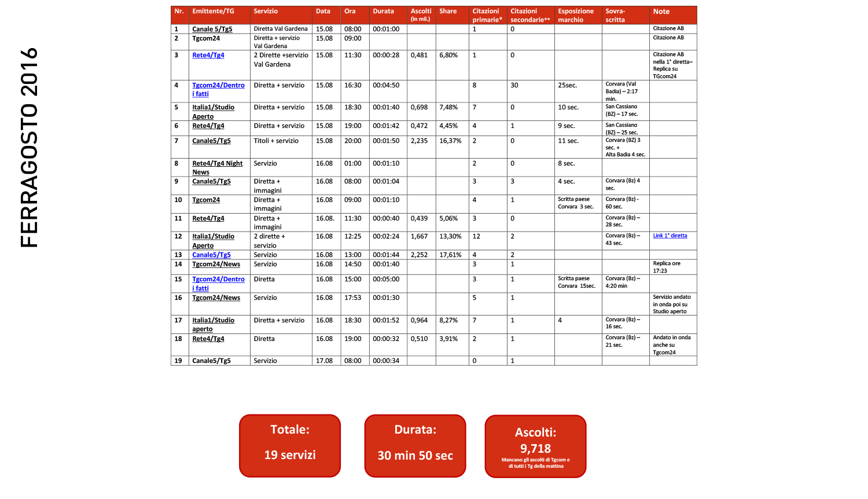Click Ascolti box footnote 'Mancano gli ascolti di Tgcom'
This screenshot has width=868, height=499.
coord(535,463)
